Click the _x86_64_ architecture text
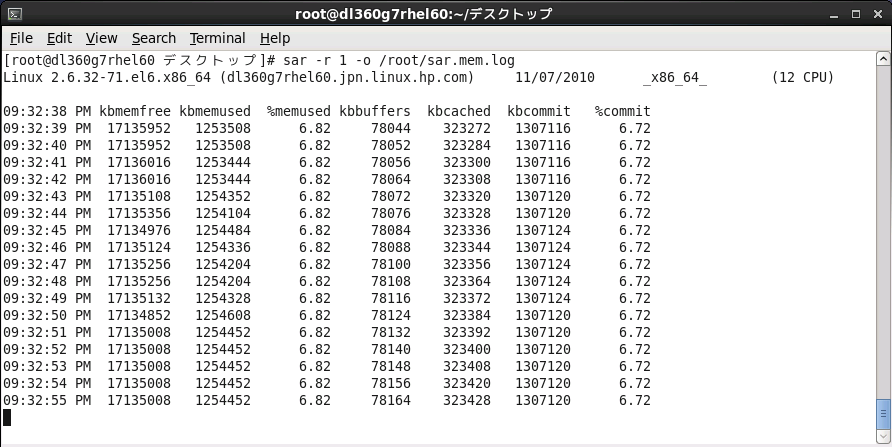This screenshot has height=447, width=892. click(x=675, y=78)
